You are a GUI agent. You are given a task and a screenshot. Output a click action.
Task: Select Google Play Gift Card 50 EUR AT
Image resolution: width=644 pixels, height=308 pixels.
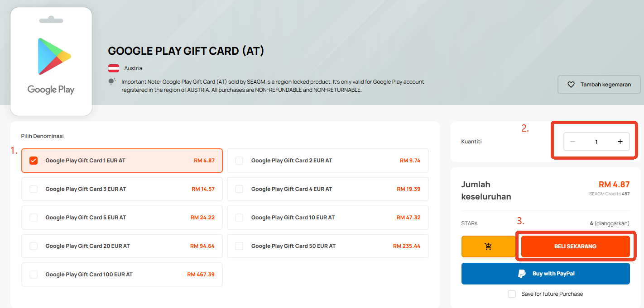tap(328, 246)
